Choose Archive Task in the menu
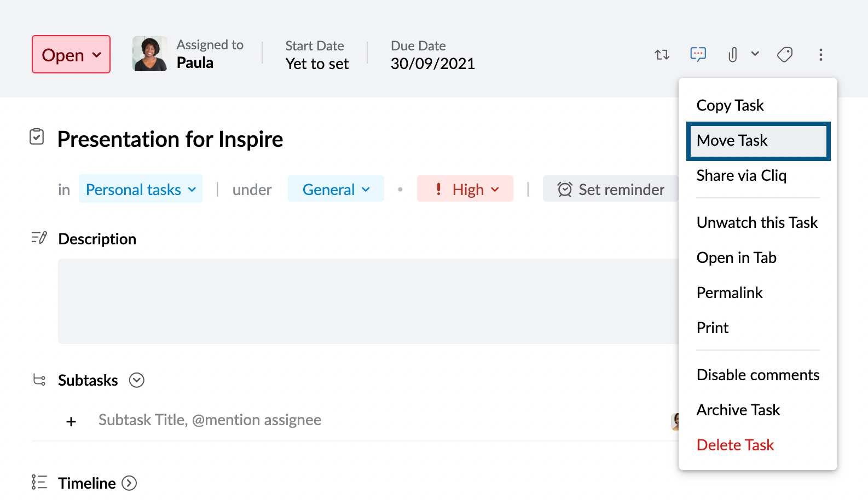This screenshot has height=504, width=868. coord(738,410)
